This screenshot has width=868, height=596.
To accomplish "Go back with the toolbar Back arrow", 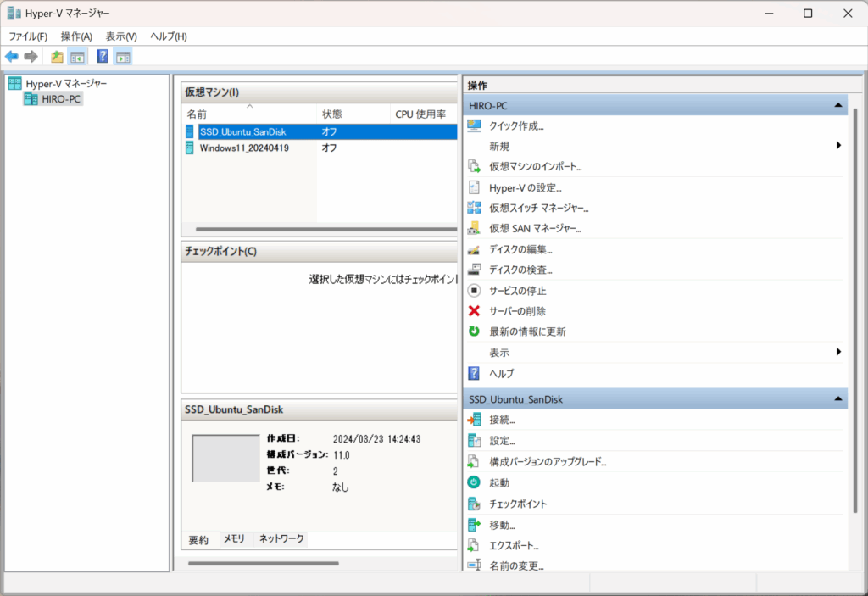I will click(x=12, y=57).
